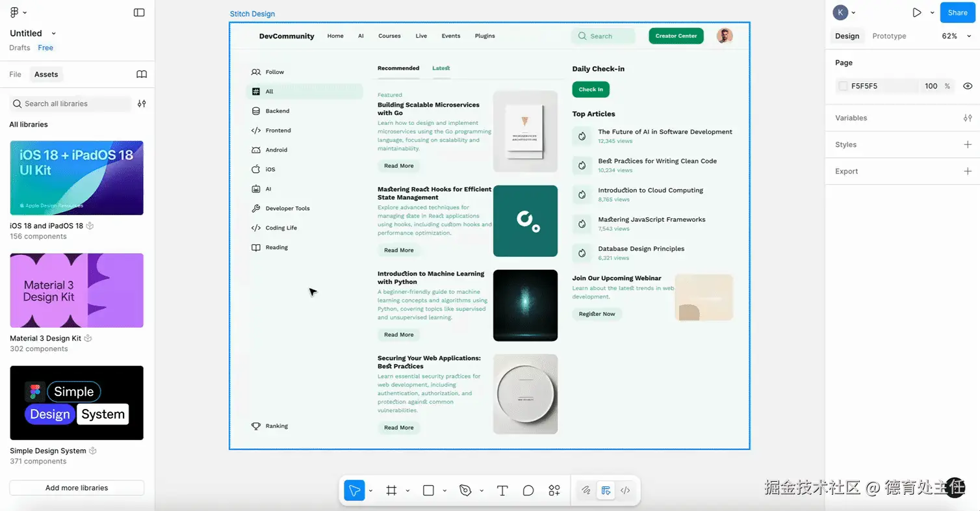Open asset search filter settings icon
The image size is (980, 511).
point(142,103)
